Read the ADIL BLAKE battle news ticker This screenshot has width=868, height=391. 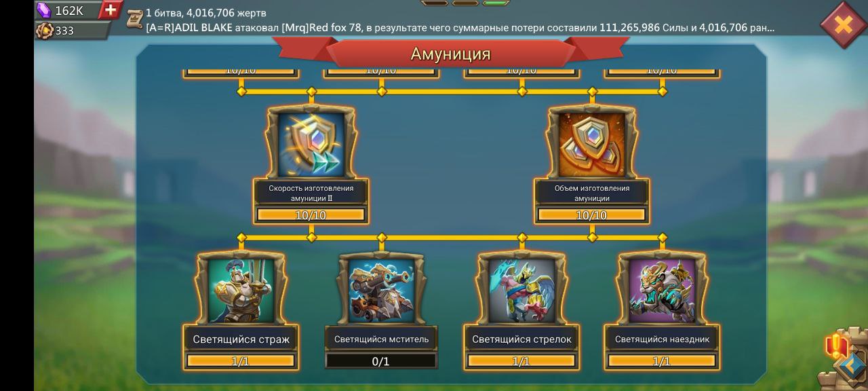pos(460,28)
